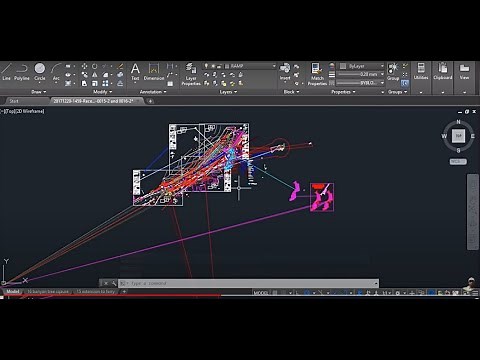Click the Copy tool in Modify panel
Viewport: 480px width, 360px height.
(84, 75)
